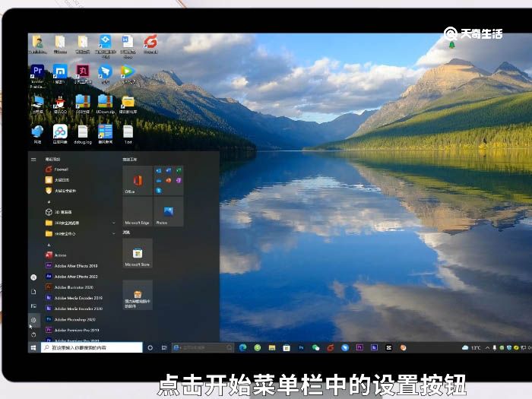Open Access from the app list
Image resolution: width=532 pixels, height=399 pixels.
[61, 255]
